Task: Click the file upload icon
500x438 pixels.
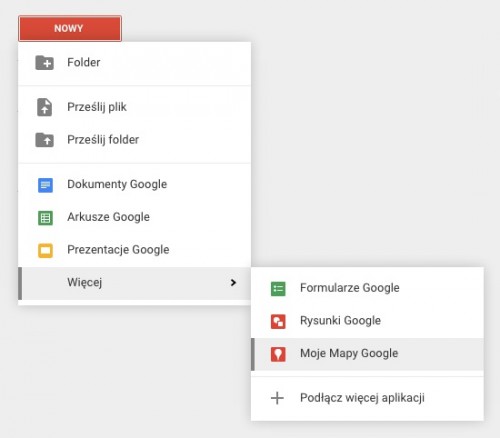Action: coord(44,107)
